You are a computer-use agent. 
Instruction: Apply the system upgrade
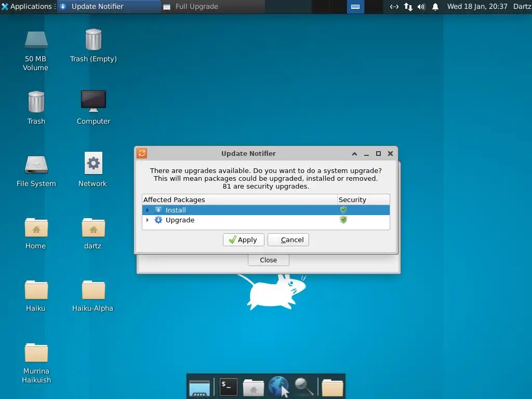pyautogui.click(x=243, y=240)
